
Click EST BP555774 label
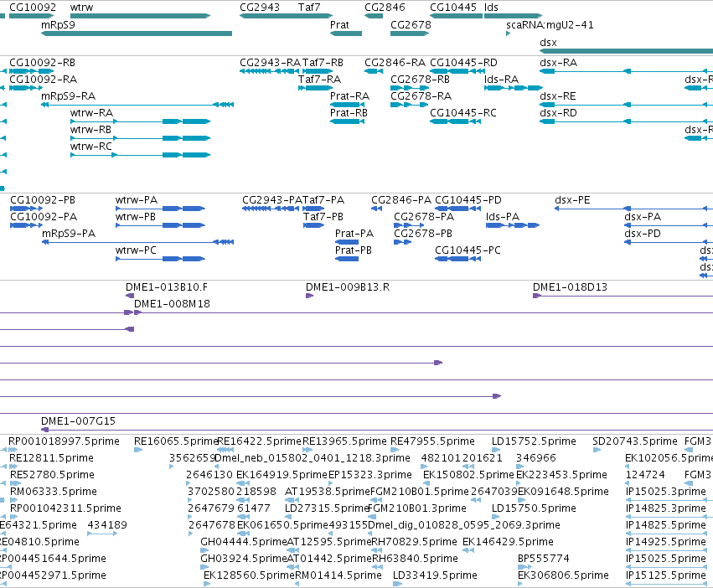544,559
